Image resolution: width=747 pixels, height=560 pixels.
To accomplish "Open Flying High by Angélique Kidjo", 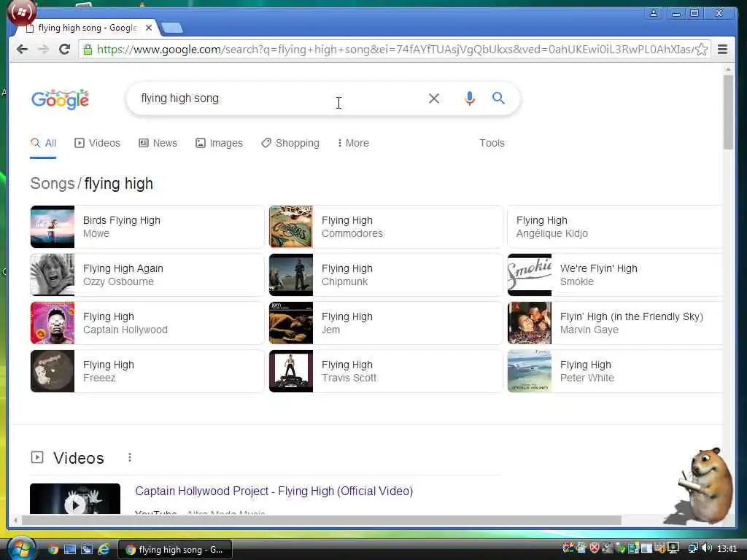I will pos(614,227).
